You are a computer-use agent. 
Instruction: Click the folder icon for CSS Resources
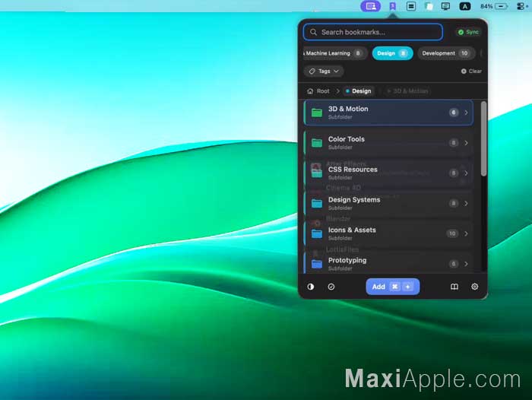317,173
